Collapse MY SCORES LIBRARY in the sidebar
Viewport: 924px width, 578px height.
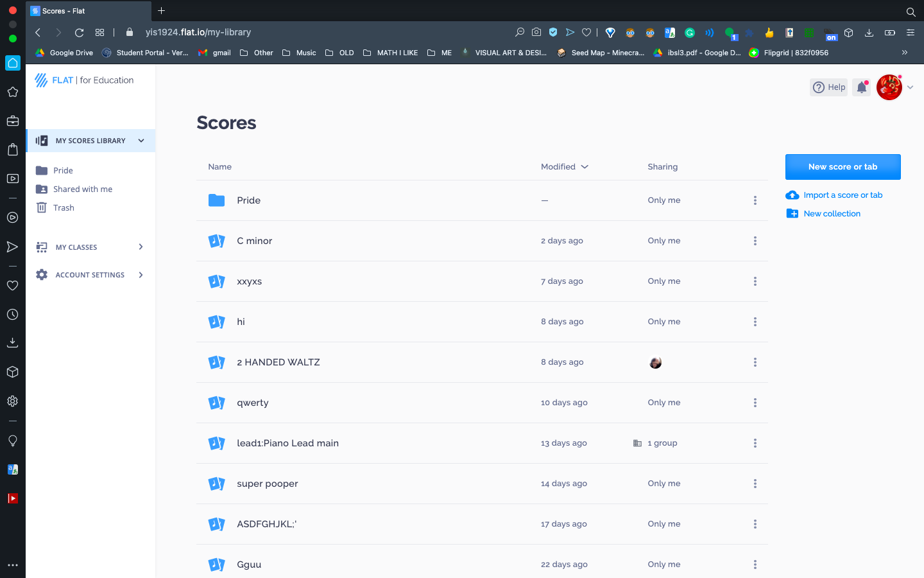coord(141,140)
